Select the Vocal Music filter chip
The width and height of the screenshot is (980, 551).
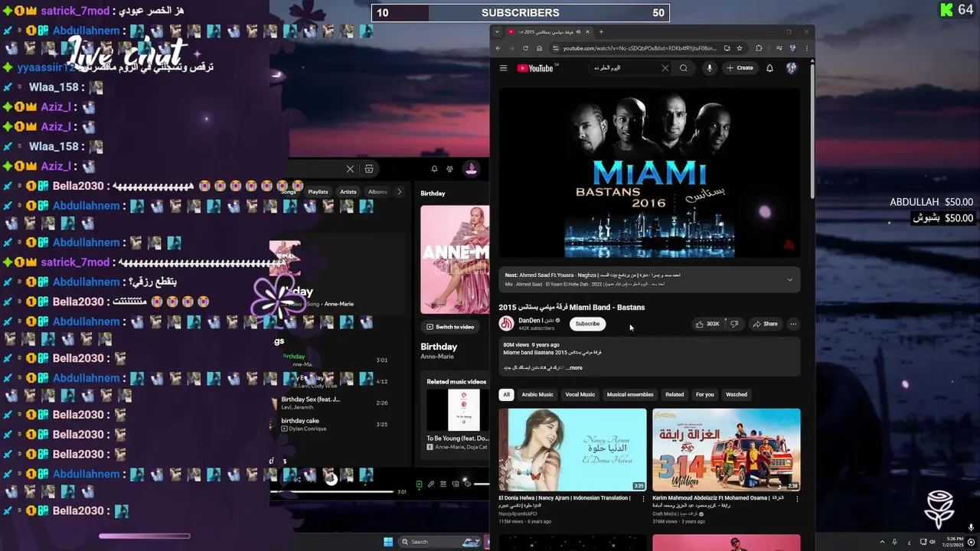click(580, 394)
